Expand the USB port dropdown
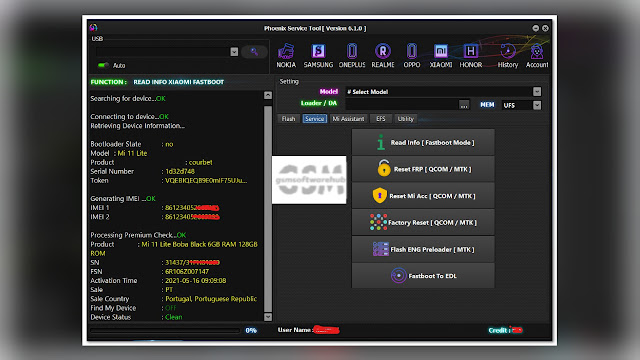 pyautogui.click(x=234, y=52)
